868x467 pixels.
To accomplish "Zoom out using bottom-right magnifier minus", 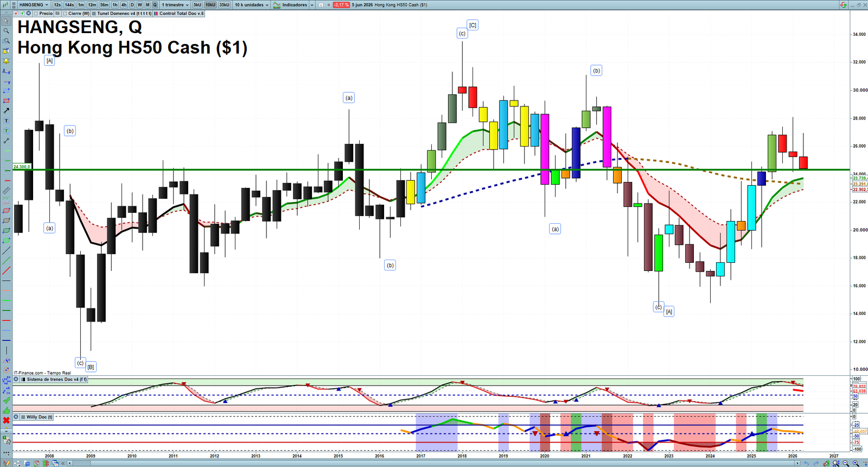I will pyautogui.click(x=846, y=463).
